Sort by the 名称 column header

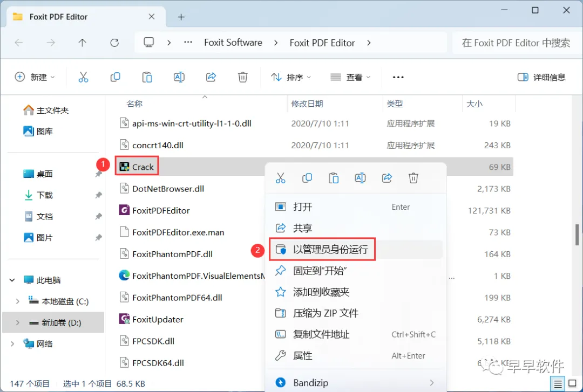pyautogui.click(x=134, y=104)
